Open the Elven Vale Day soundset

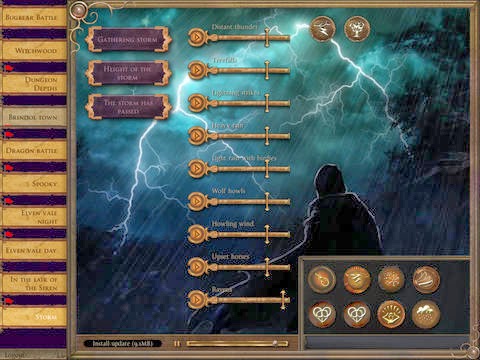[x=33, y=250]
